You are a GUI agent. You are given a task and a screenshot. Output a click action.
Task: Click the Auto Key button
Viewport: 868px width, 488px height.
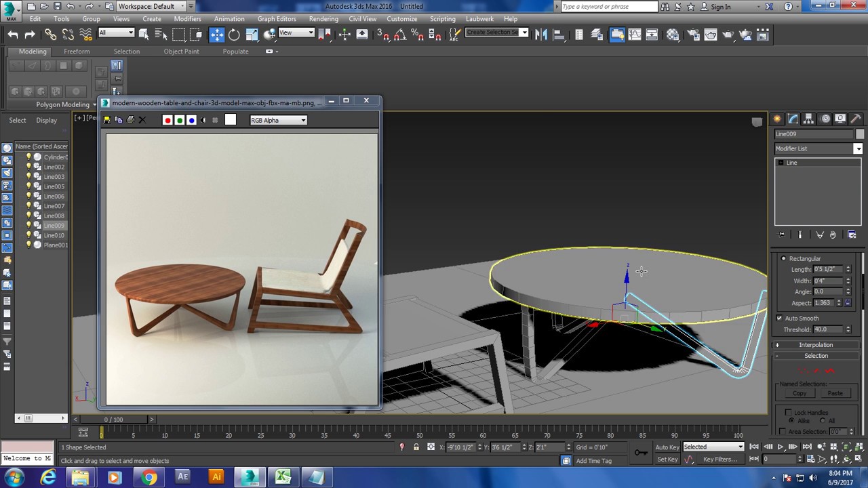tap(667, 447)
